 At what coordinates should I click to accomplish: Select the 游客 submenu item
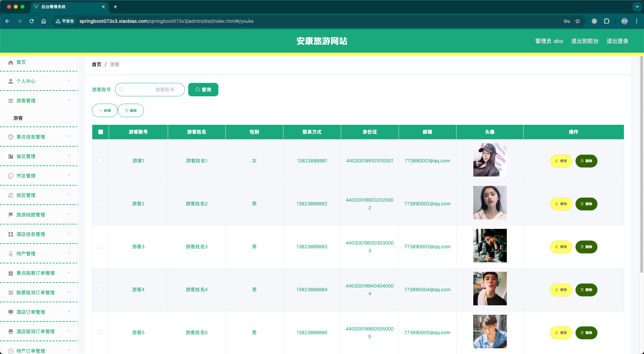18,118
